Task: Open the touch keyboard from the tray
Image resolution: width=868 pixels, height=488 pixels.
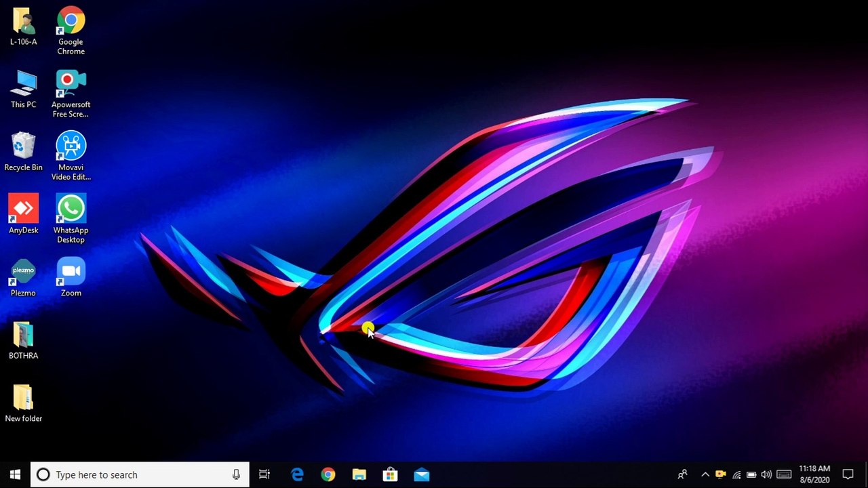Action: [784, 474]
